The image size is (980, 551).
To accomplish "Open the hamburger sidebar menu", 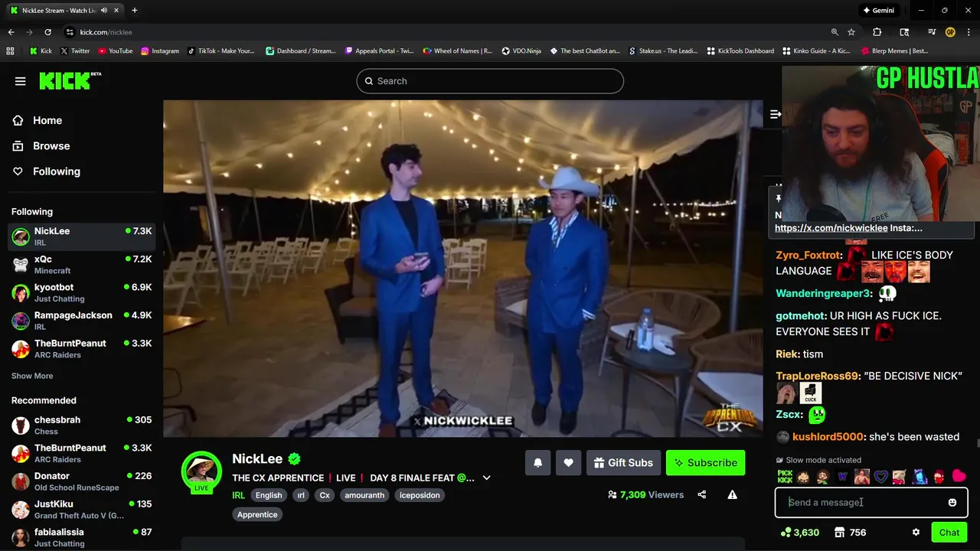I will pyautogui.click(x=21, y=81).
